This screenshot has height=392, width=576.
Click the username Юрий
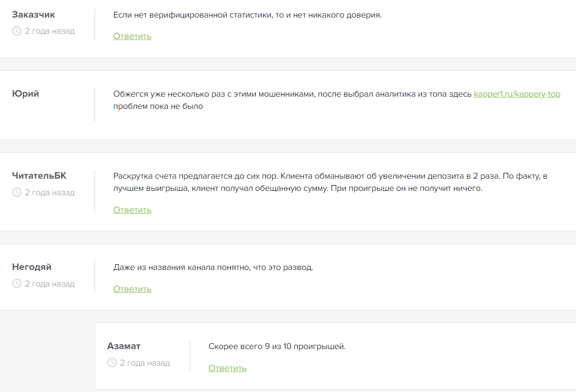pos(25,94)
